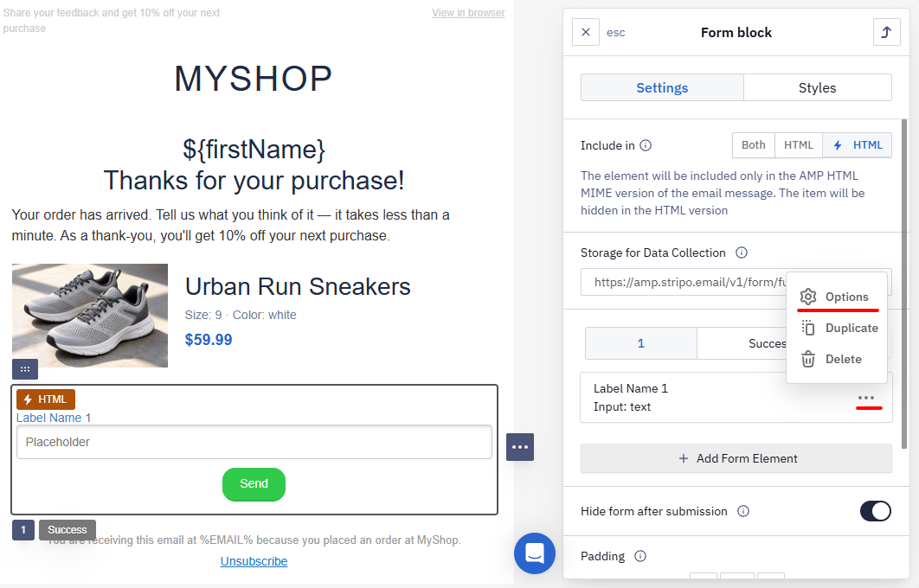Click the Placeholder text input field
919x588 pixels.
[x=254, y=442]
